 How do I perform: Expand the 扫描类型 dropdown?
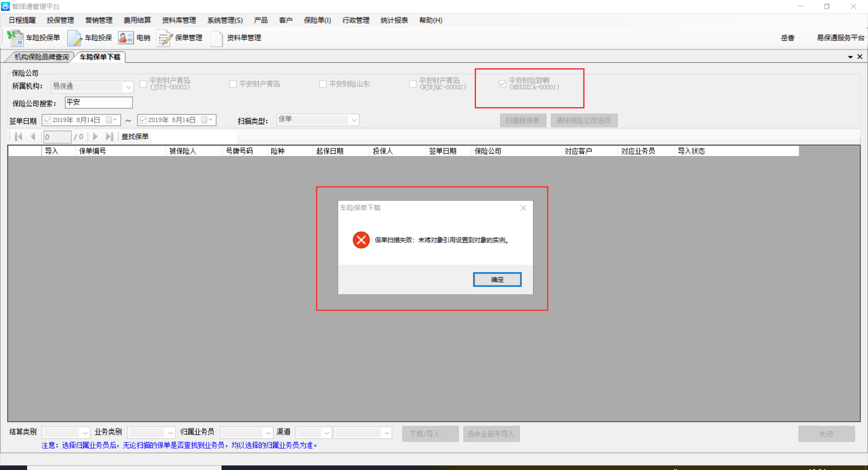(354, 120)
